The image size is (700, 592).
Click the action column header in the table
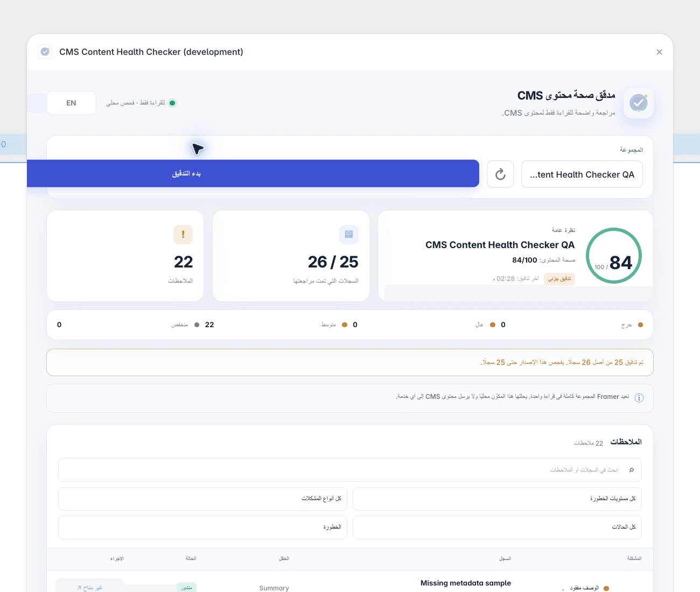coord(117,558)
